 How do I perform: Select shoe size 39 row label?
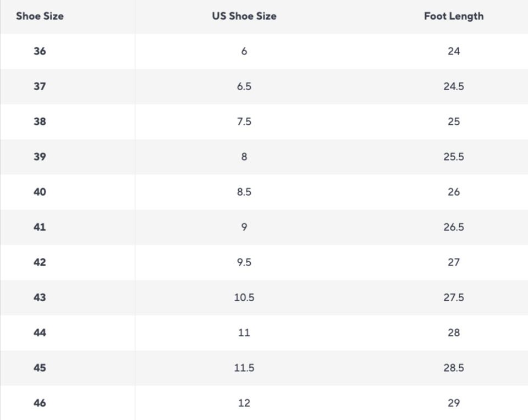40,157
